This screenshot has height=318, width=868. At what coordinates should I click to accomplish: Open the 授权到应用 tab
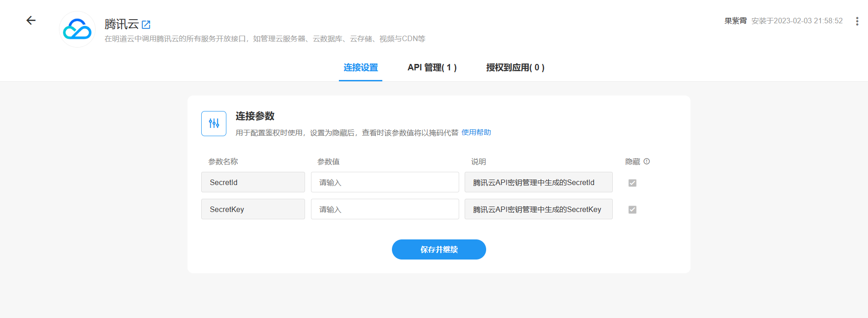[515, 68]
